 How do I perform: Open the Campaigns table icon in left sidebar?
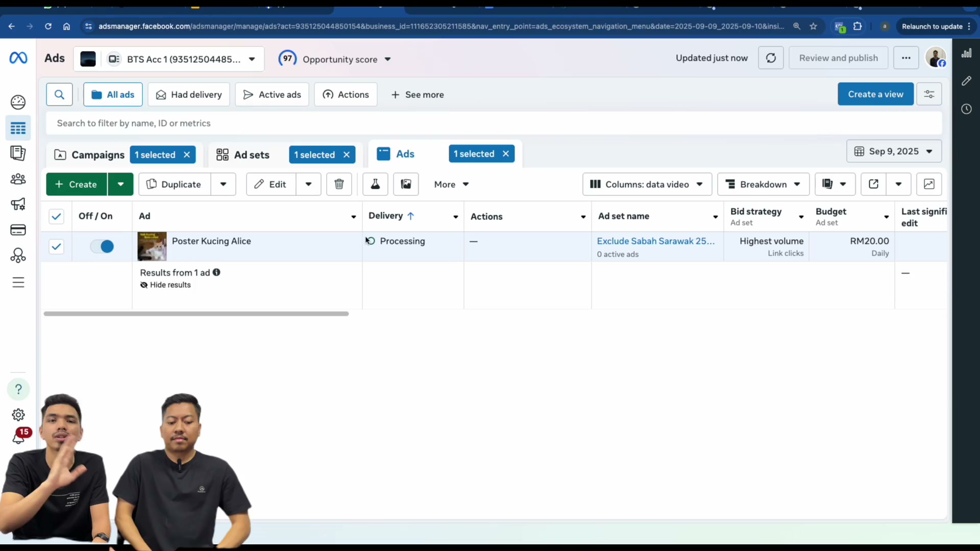[x=18, y=128]
